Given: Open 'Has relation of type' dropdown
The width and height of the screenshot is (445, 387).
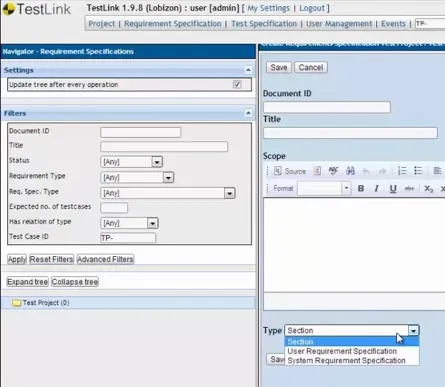Looking at the screenshot, I should (152, 223).
